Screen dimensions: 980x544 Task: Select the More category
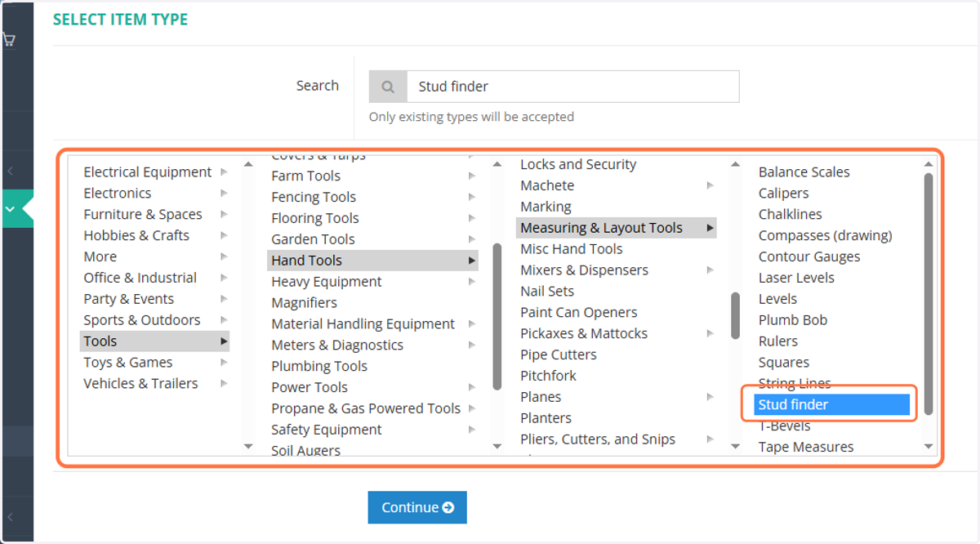pyautogui.click(x=100, y=257)
